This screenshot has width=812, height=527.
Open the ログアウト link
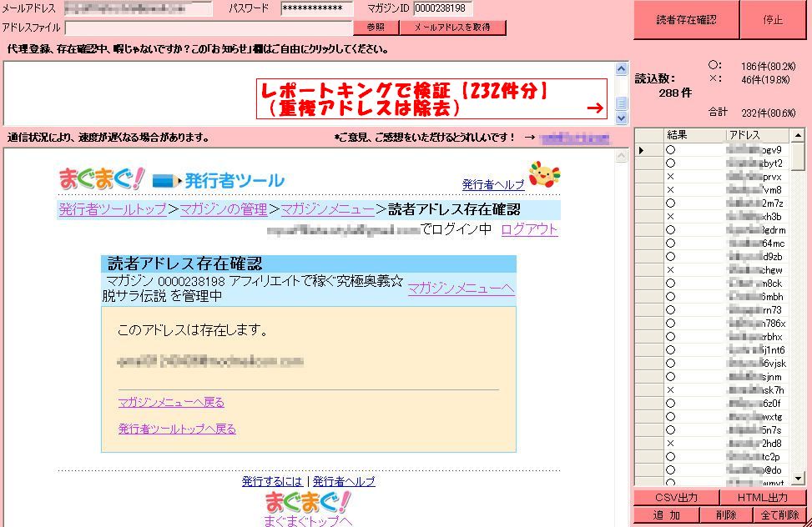coord(529,229)
